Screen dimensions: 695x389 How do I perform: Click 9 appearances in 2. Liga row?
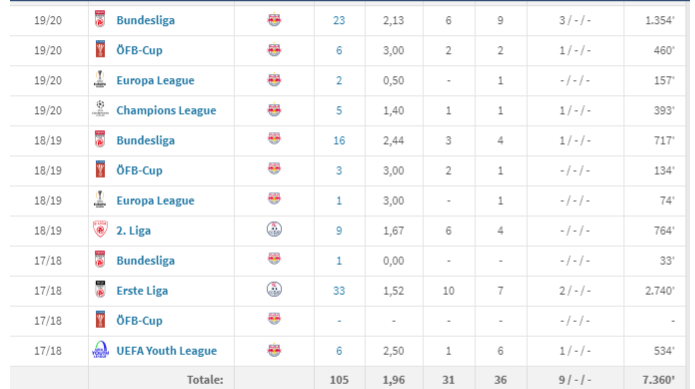pyautogui.click(x=339, y=231)
